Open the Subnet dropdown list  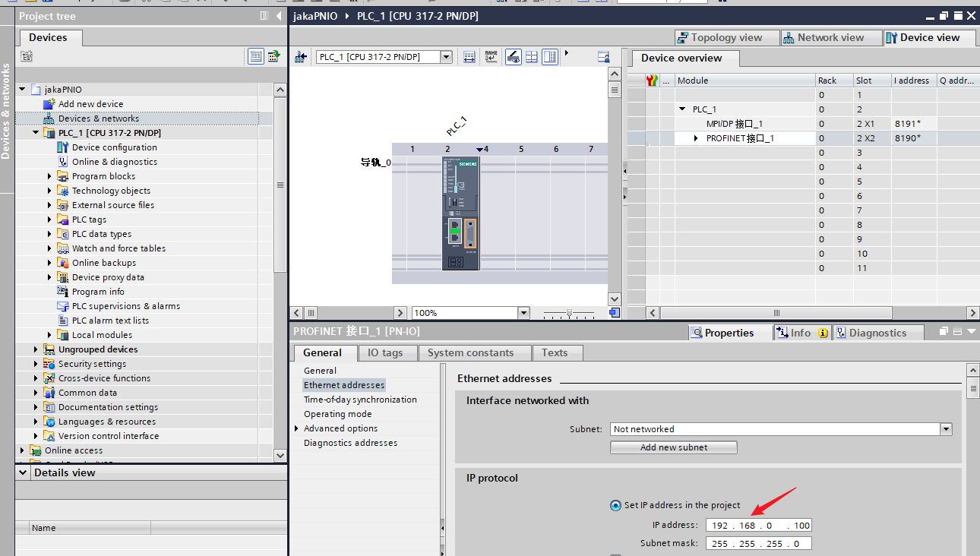point(946,429)
